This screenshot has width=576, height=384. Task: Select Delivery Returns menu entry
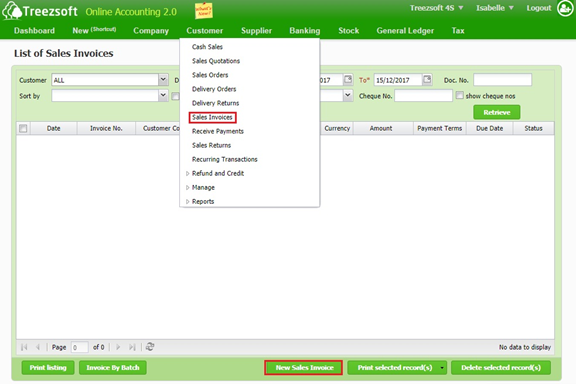[216, 103]
